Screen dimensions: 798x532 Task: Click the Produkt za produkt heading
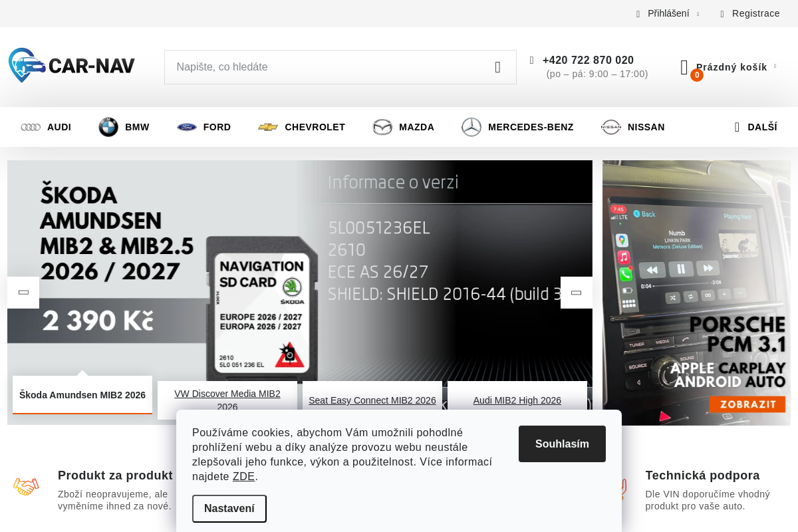[115, 475]
